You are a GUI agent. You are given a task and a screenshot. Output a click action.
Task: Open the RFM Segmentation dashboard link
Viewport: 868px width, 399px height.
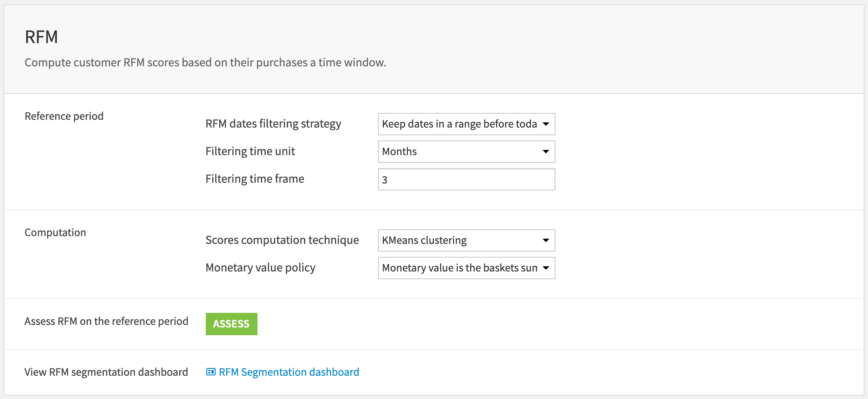[289, 371]
